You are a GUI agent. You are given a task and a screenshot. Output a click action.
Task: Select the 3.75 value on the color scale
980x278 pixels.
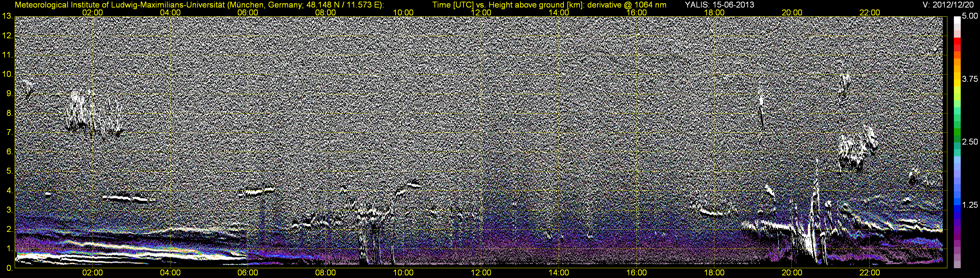[x=970, y=79]
